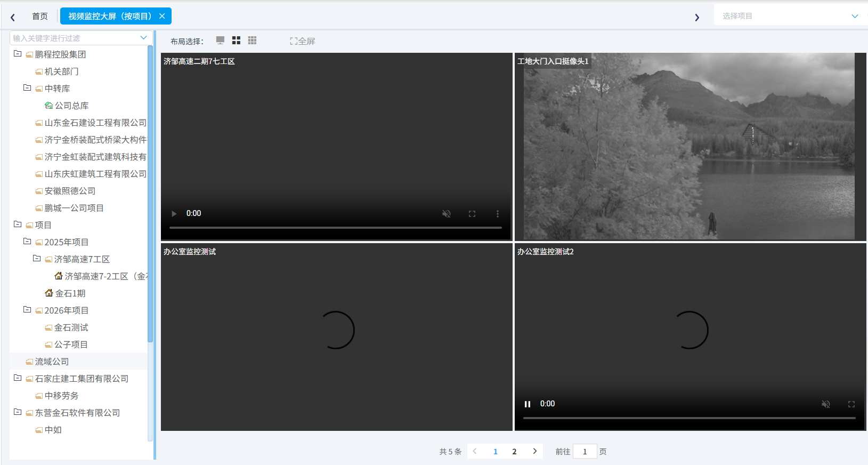Click the tree panel vertical scrollbar
The width and height of the screenshot is (868, 465).
point(150,194)
